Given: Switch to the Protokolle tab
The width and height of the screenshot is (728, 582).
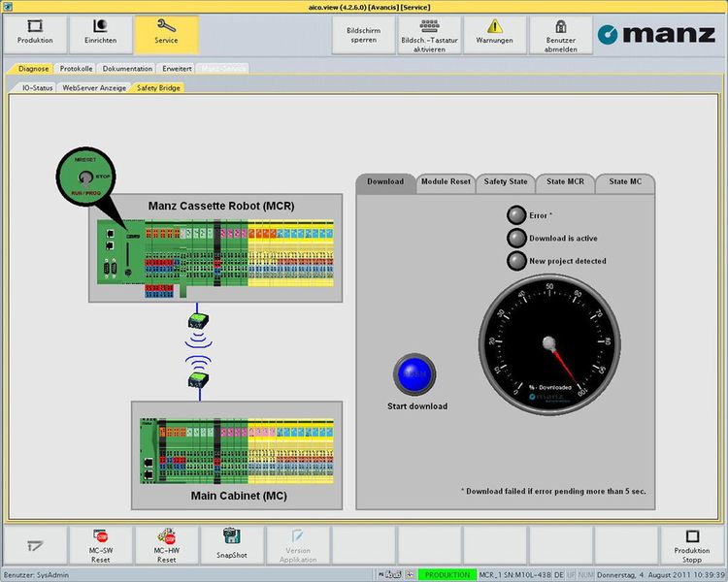Looking at the screenshot, I should [x=76, y=69].
